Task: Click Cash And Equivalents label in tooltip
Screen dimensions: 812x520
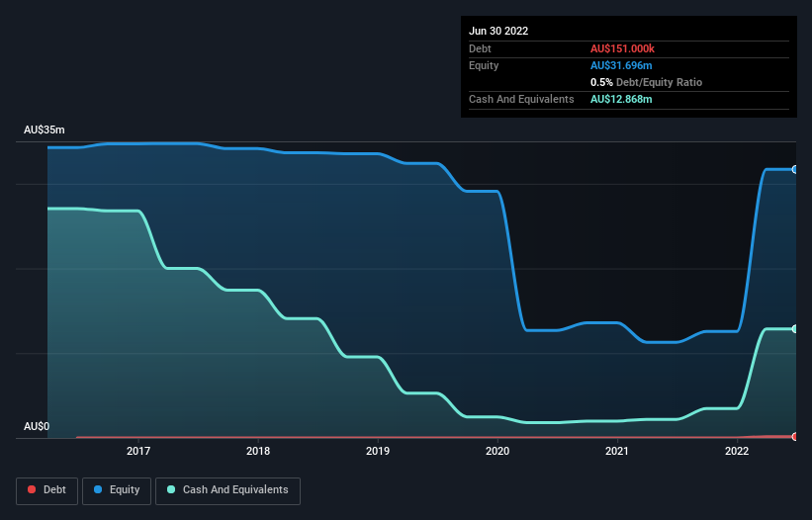Action: pyautogui.click(x=521, y=99)
